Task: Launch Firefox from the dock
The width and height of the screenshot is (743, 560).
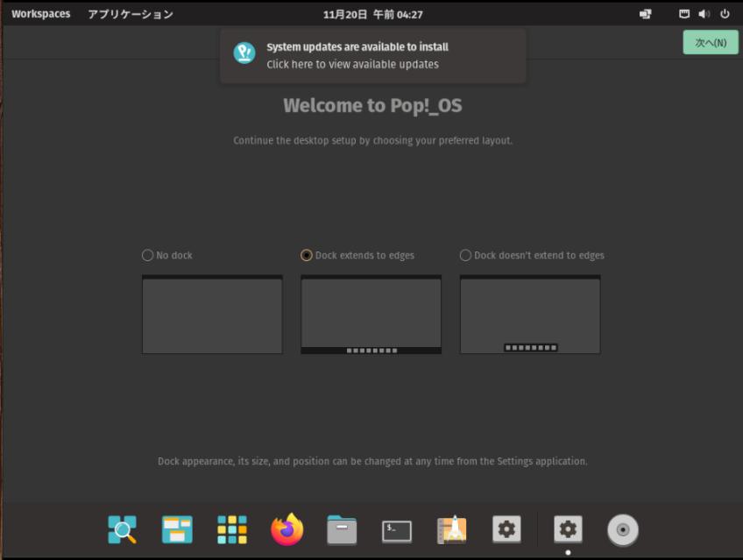Action: (287, 529)
